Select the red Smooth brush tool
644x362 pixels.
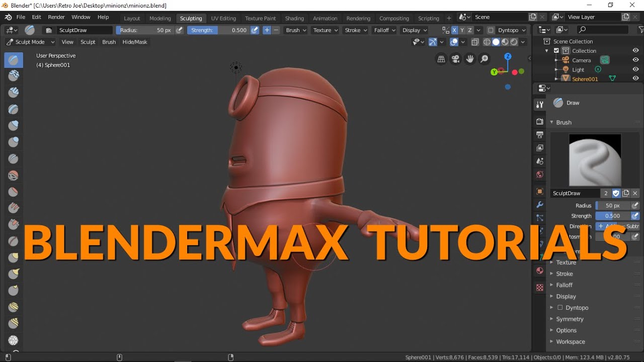click(14, 175)
